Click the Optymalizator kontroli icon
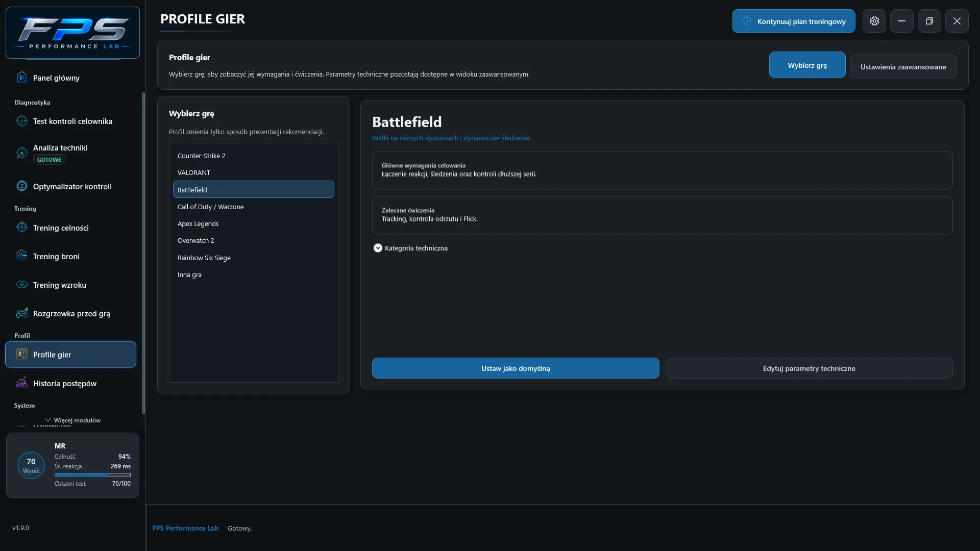980x551 pixels. pos(21,186)
